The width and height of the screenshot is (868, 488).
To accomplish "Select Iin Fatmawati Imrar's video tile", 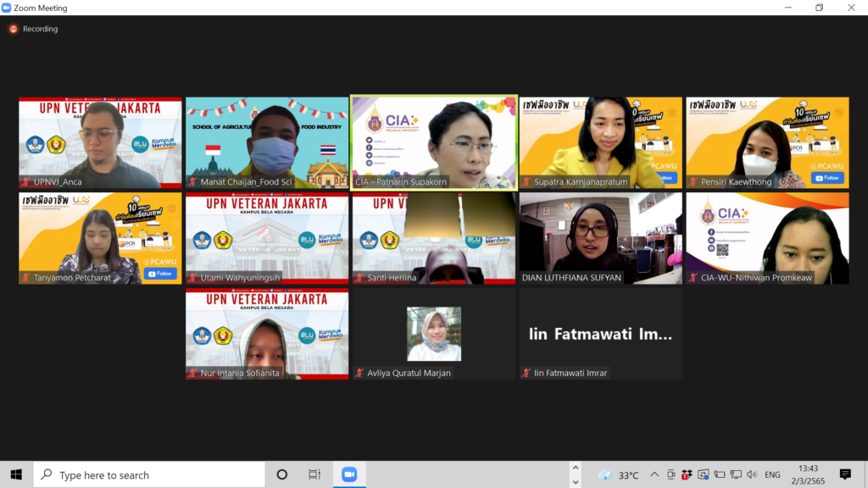I will pyautogui.click(x=600, y=334).
